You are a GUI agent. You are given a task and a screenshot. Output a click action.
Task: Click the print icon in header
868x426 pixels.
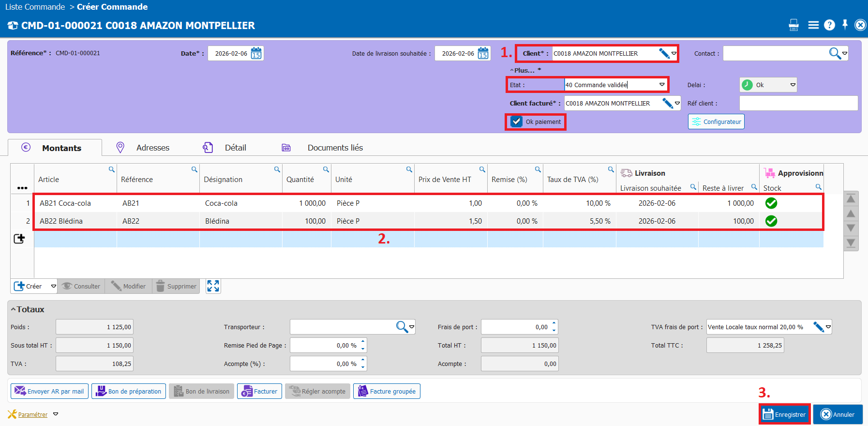coord(793,25)
